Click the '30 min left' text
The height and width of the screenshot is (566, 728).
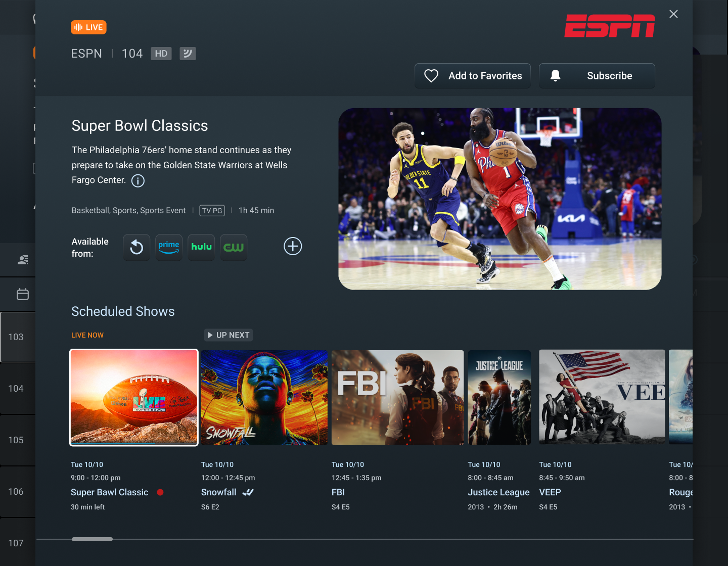tap(88, 507)
